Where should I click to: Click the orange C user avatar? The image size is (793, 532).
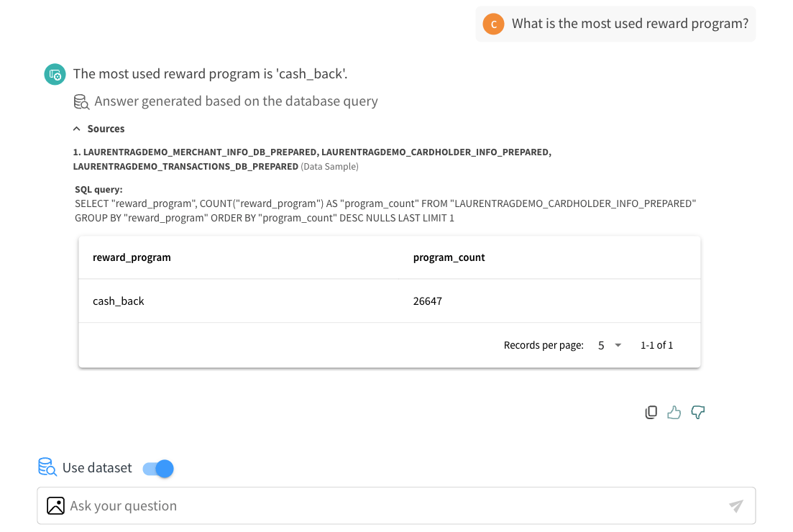pyautogui.click(x=493, y=24)
